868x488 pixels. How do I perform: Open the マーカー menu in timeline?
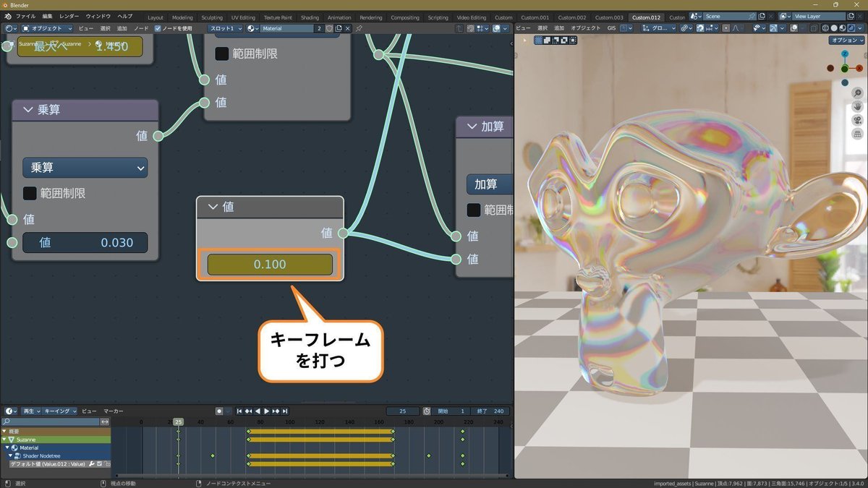point(114,411)
